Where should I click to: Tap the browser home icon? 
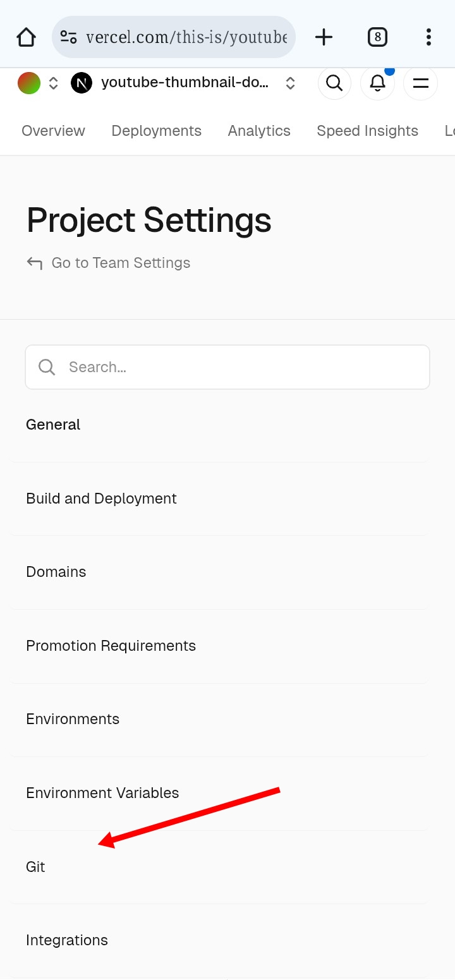(x=26, y=37)
